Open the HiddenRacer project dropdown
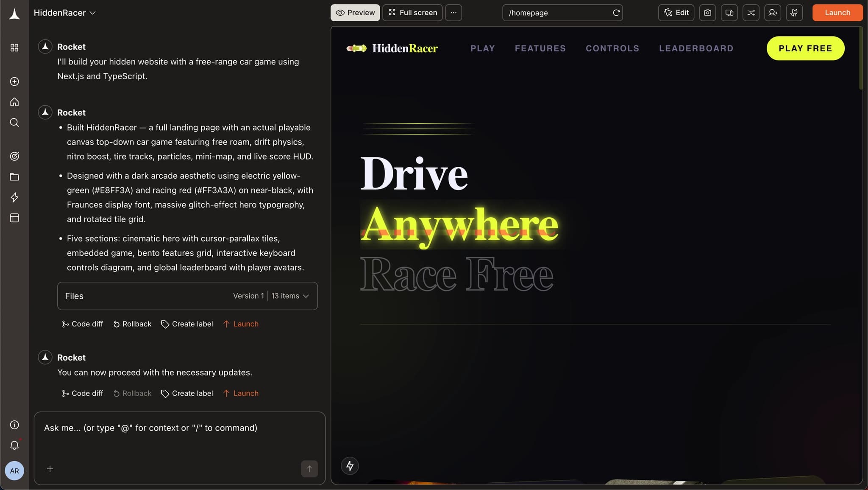Image resolution: width=868 pixels, height=490 pixels. pos(64,13)
